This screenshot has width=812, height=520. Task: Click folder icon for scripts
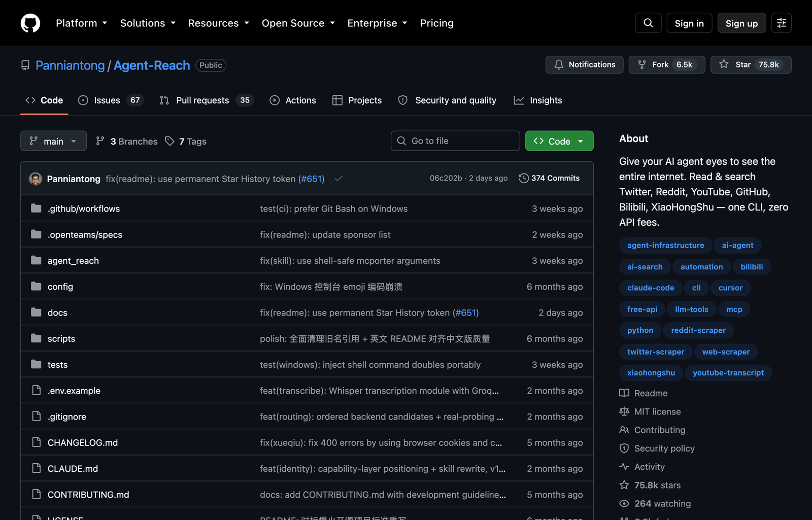[36, 338]
